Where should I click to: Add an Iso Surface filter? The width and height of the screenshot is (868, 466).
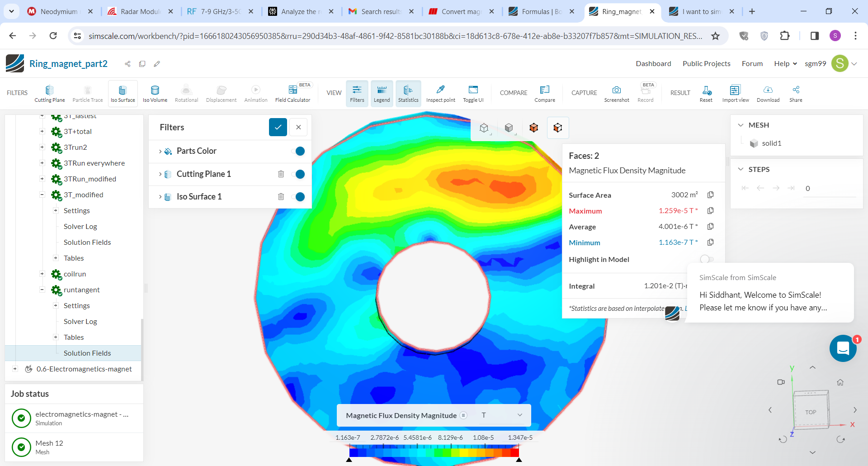(123, 93)
